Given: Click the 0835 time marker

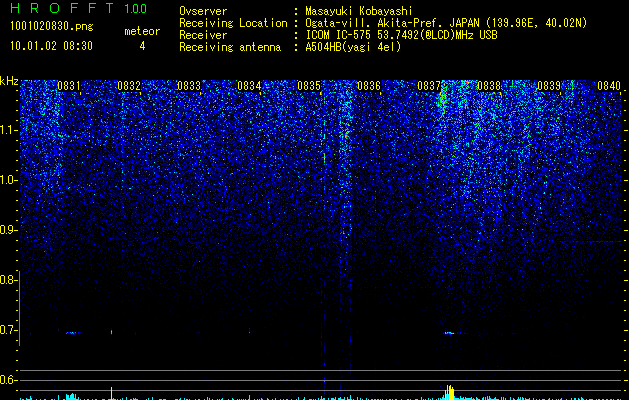Looking at the screenshot, I should [x=309, y=86].
